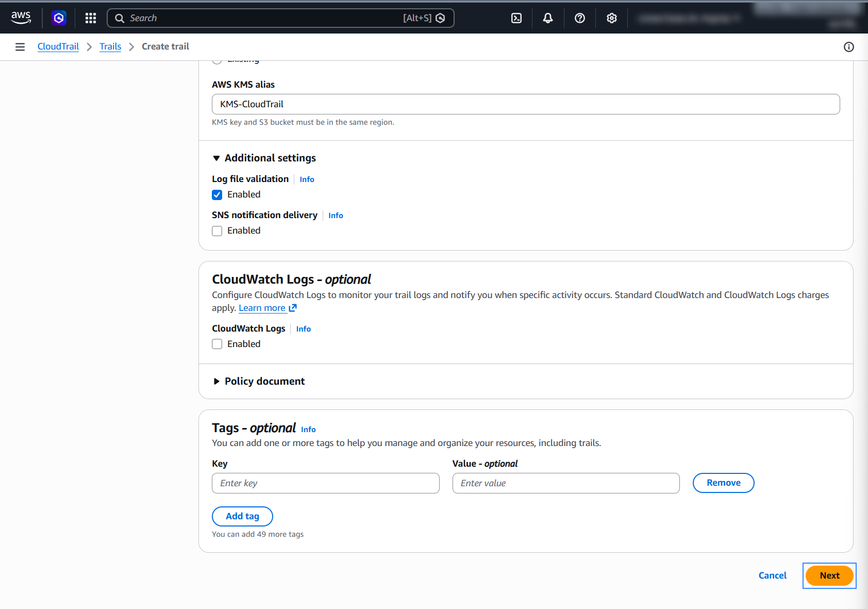This screenshot has height=609, width=868.
Task: Click inside the top Search field
Action: pos(280,18)
